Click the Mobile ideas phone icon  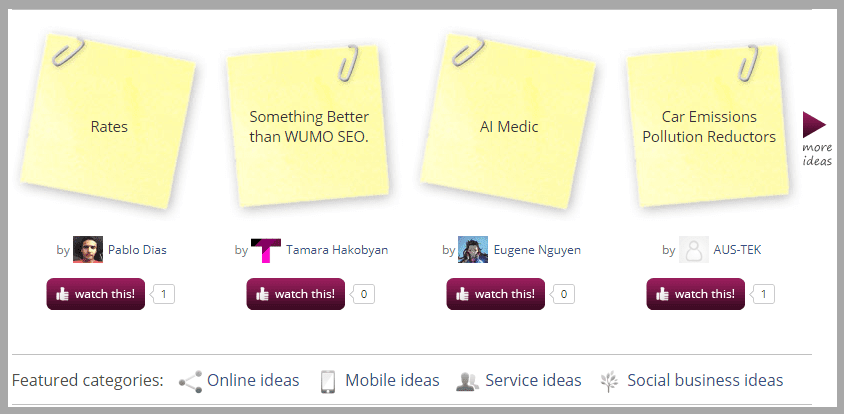(327, 381)
